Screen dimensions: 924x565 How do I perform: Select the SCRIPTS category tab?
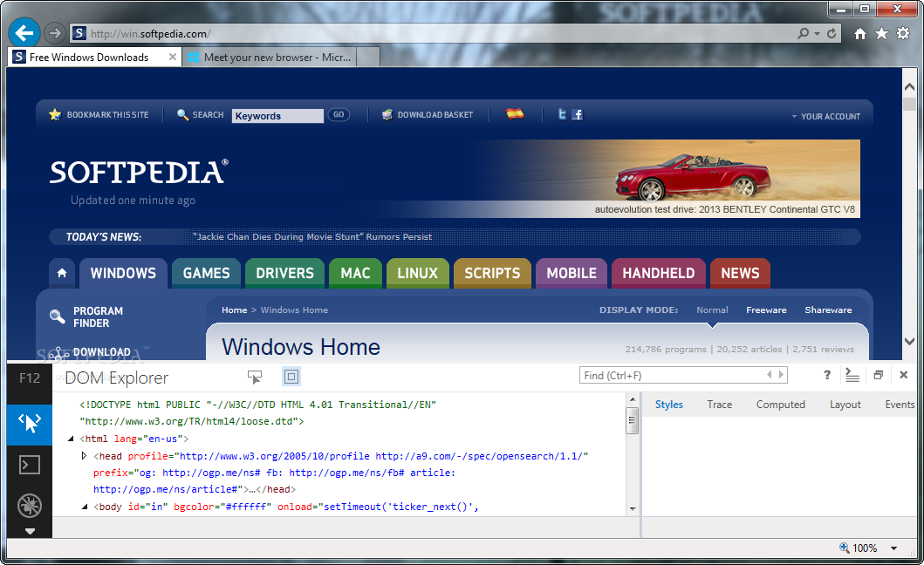(492, 273)
